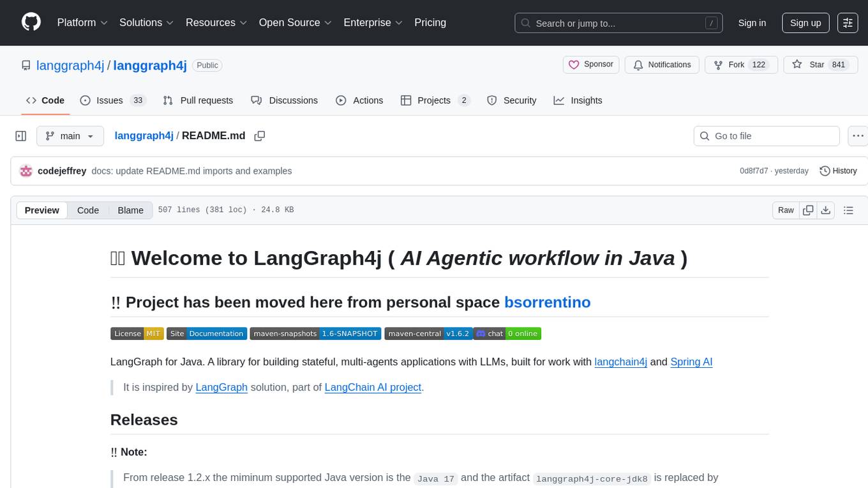Expand the Resources menu

coord(216,22)
